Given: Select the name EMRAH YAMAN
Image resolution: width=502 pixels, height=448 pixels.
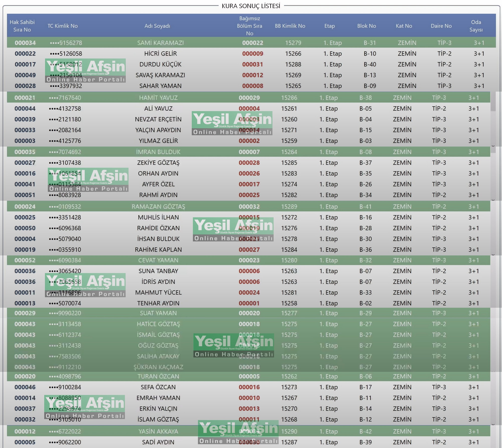Looking at the screenshot, I should point(158,398).
